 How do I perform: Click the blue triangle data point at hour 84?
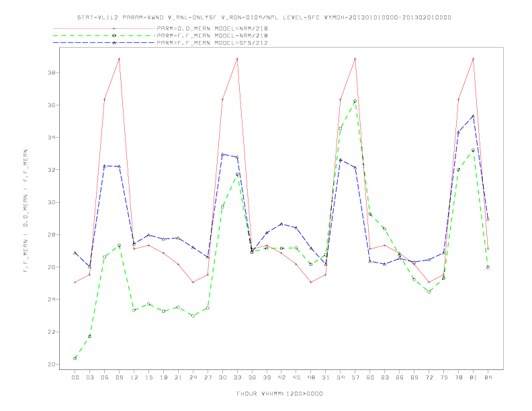click(x=488, y=219)
